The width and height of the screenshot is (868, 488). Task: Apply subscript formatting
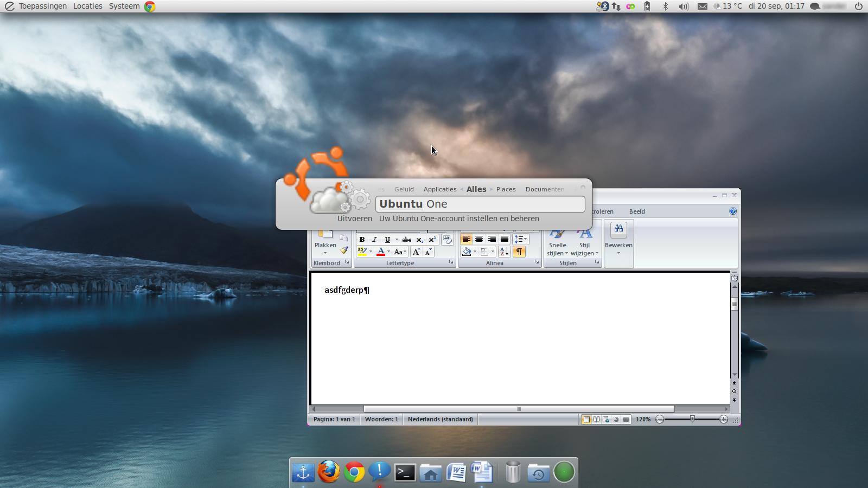point(420,240)
